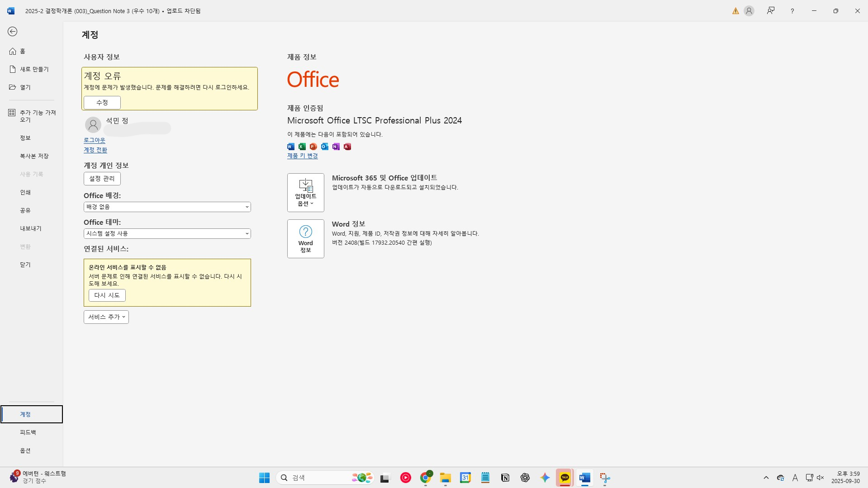Viewport: 868px width, 488px height.
Task: Open 추가 기능 가져오기 in the sidebar
Action: click(31, 116)
